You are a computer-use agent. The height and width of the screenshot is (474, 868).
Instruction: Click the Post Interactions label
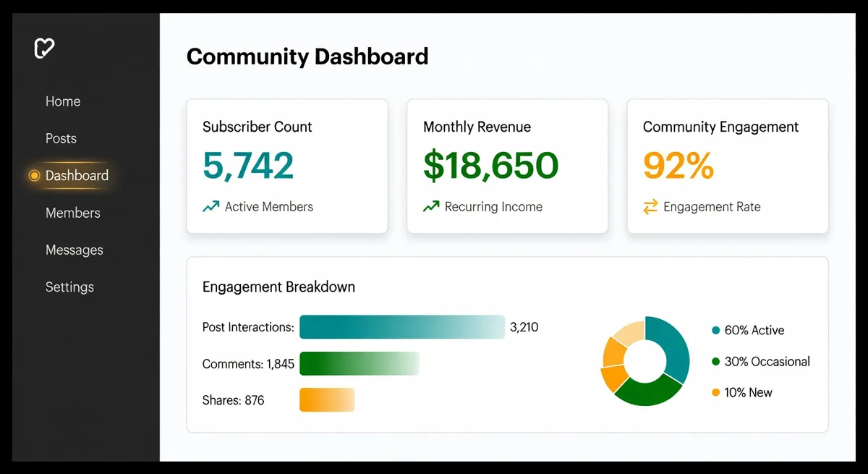click(248, 327)
